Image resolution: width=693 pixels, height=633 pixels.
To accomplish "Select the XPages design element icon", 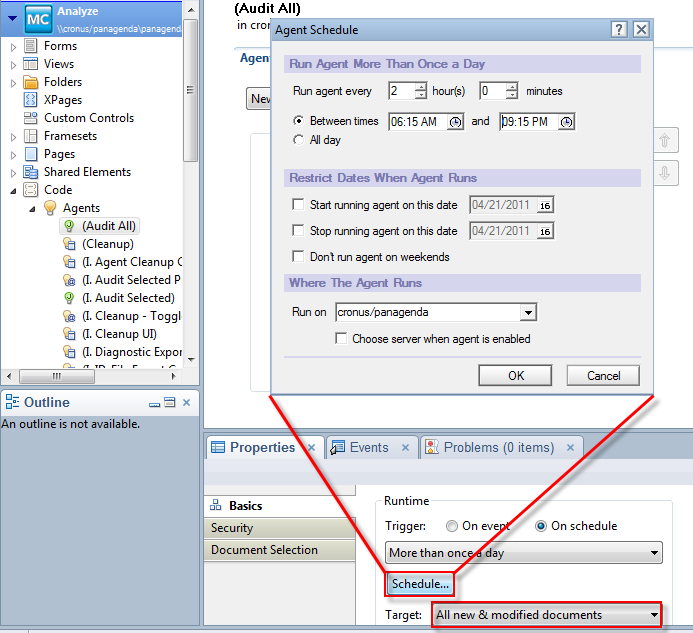I will [x=31, y=100].
